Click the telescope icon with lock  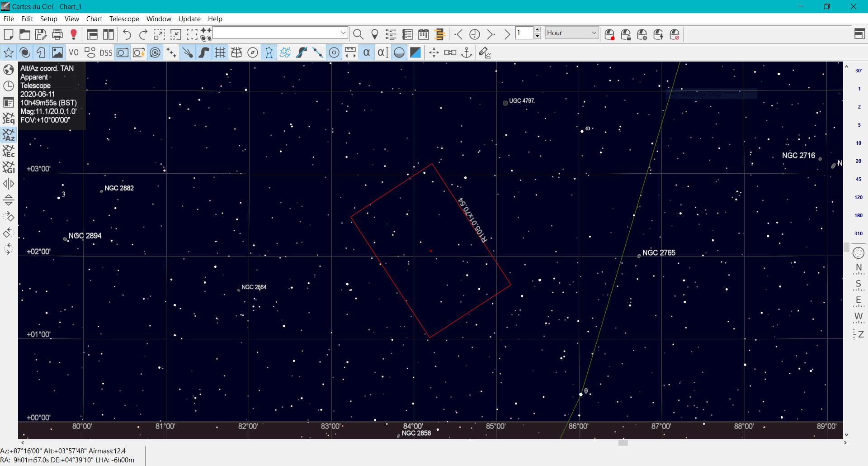tap(626, 34)
